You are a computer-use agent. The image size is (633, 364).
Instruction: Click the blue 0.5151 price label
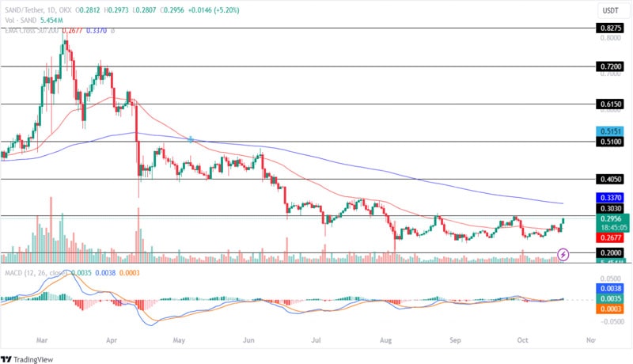pos(609,131)
